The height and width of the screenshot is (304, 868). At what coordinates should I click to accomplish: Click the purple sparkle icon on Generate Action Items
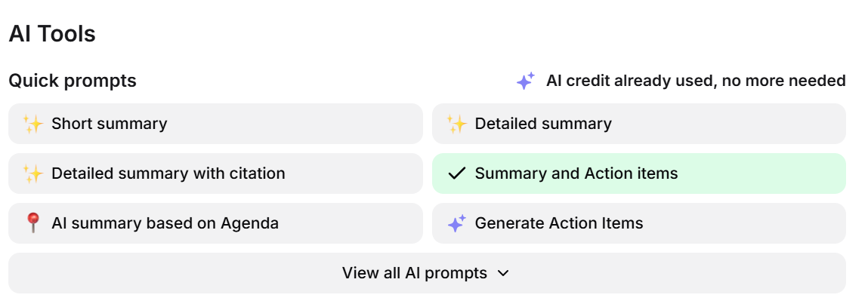(456, 223)
